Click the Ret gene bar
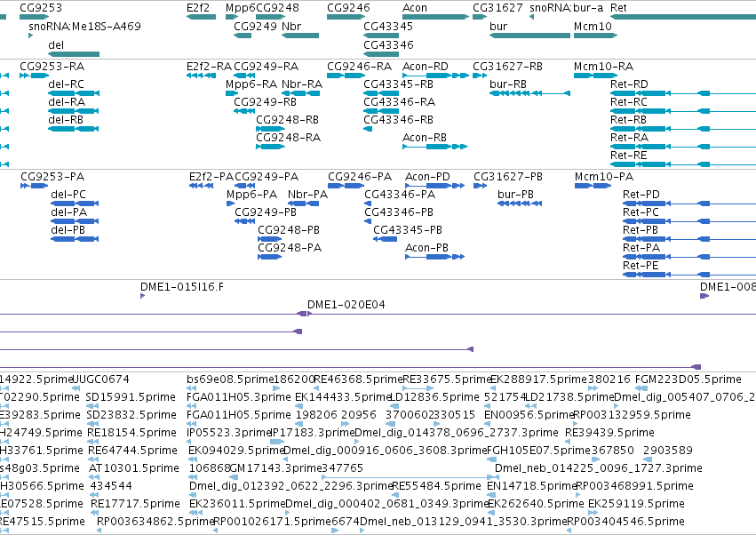The height and width of the screenshot is (535, 756). click(683, 17)
